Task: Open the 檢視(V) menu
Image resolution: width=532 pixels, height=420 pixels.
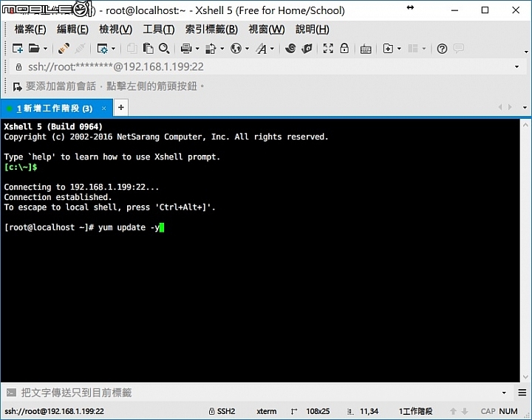Action: click(x=116, y=29)
